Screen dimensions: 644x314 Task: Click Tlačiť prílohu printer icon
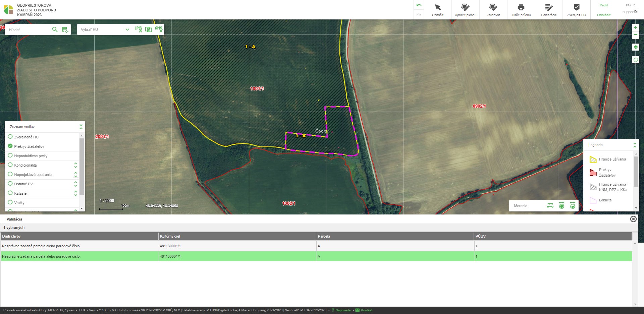[x=521, y=7]
